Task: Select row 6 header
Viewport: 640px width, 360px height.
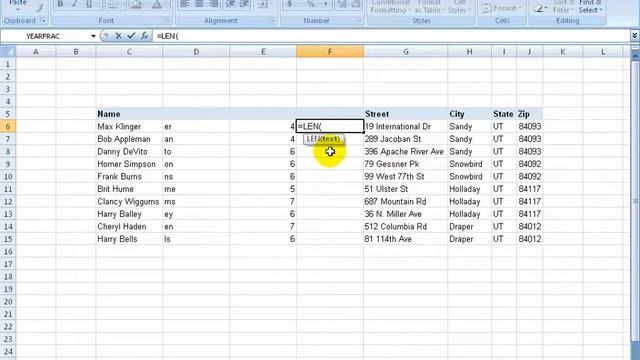Action: click(8, 127)
